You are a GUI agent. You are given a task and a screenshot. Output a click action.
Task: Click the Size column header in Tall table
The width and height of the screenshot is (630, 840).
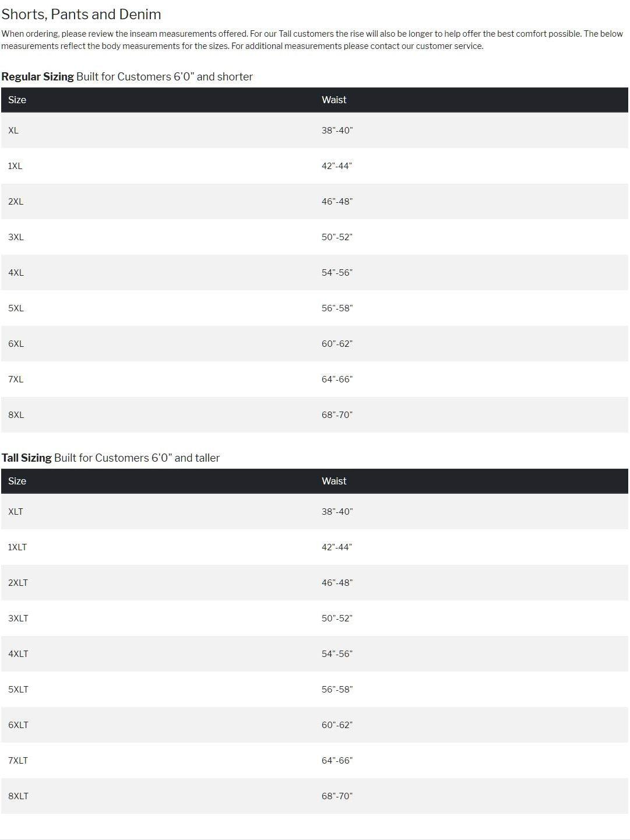pyautogui.click(x=17, y=481)
